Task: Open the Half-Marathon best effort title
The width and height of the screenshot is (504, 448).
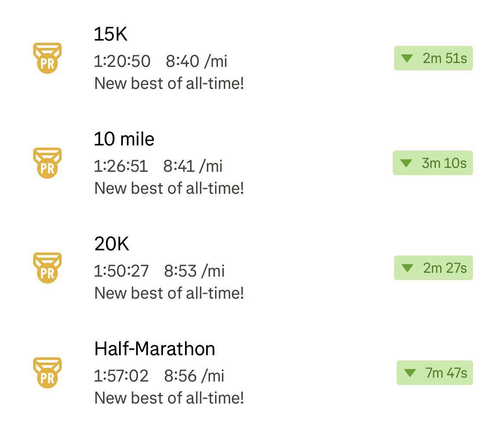Action: coord(155,349)
